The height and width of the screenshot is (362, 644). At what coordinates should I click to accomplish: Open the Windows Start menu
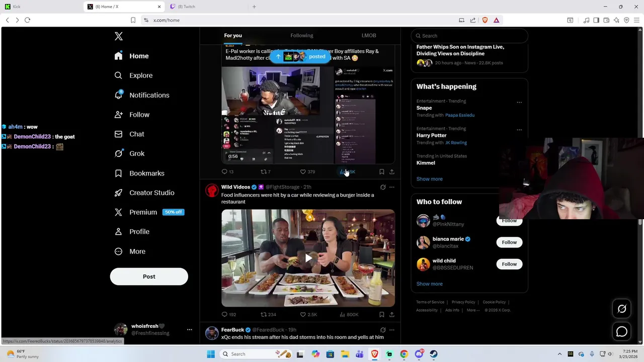pos(211,354)
